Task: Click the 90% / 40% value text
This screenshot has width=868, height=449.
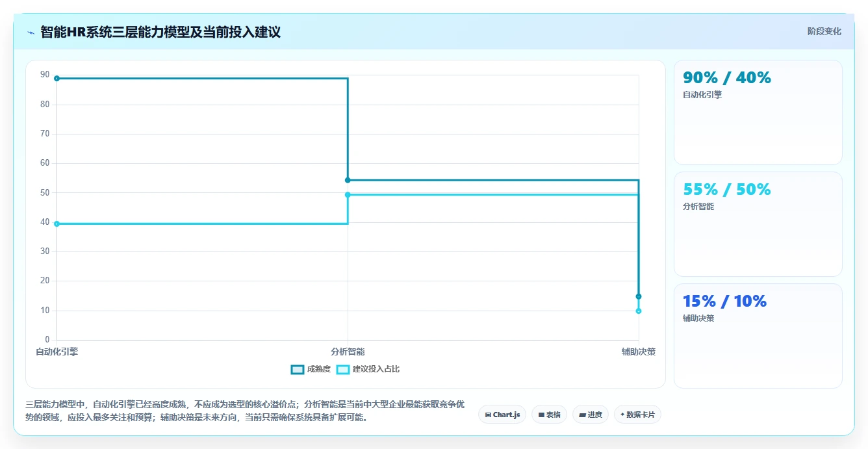Action: (726, 77)
